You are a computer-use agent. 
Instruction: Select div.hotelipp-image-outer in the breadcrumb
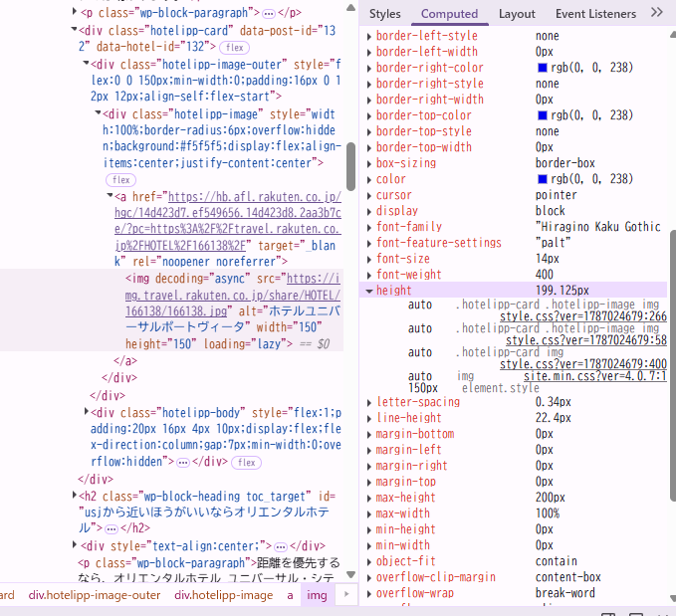point(95,595)
